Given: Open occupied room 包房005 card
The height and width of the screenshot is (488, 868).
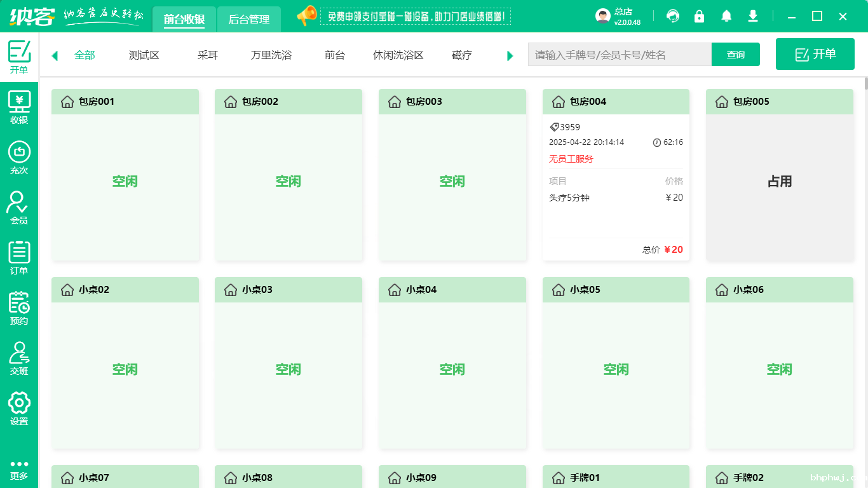Looking at the screenshot, I should [780, 175].
